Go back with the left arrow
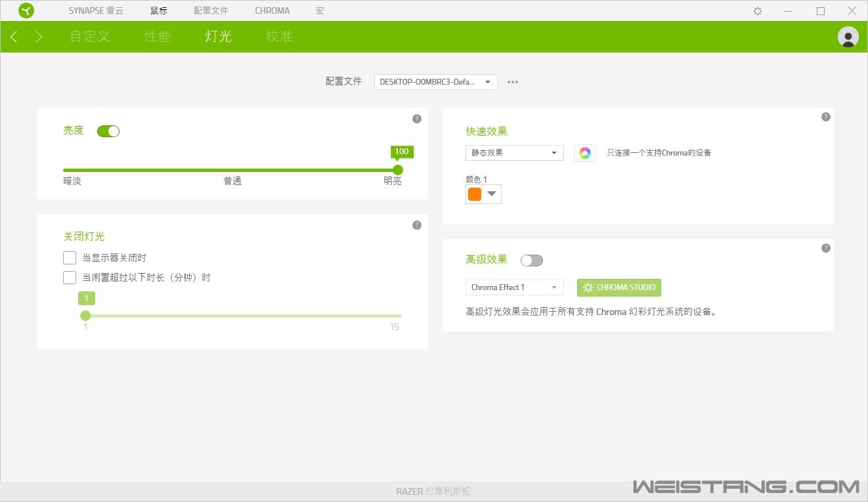Viewport: 868px width, 502px height. pos(14,37)
